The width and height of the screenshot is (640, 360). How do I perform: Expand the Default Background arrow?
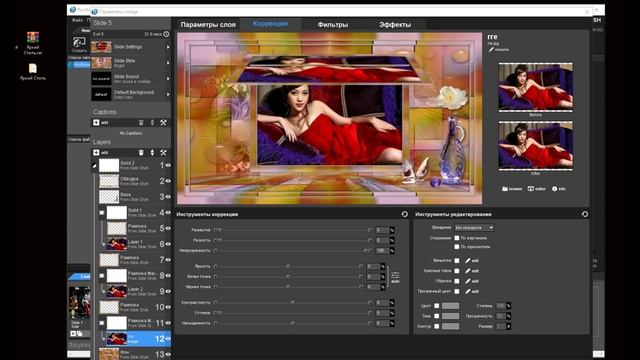click(x=168, y=94)
